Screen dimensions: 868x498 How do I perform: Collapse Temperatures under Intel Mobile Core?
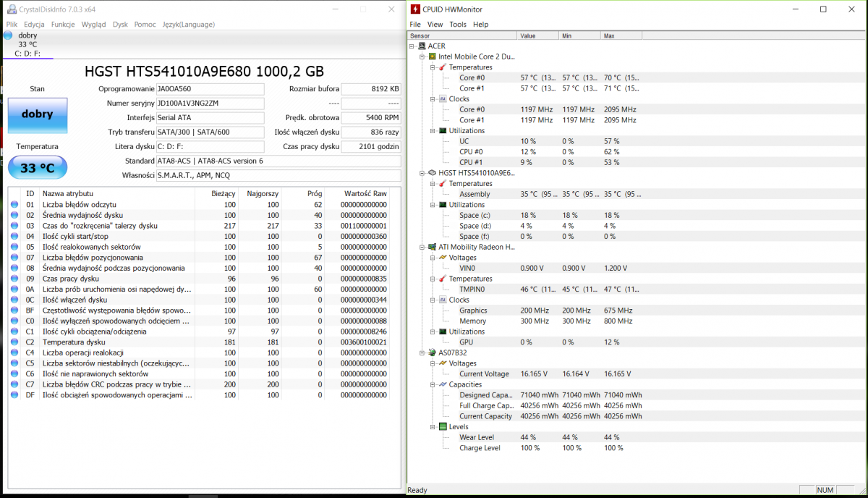point(433,67)
